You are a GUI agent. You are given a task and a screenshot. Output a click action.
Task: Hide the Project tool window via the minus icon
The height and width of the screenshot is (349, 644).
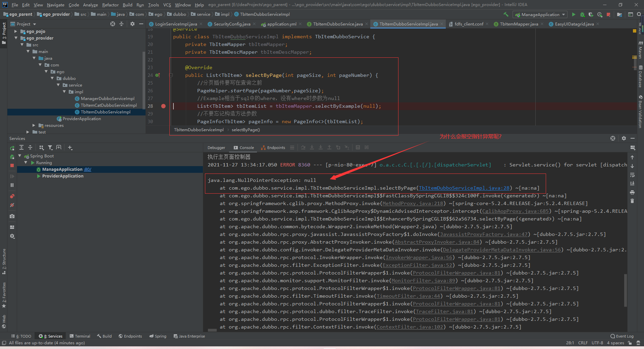click(141, 24)
